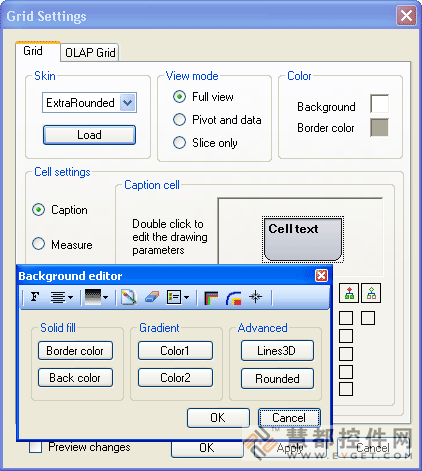Enable the Preview changes checkbox

35,447
